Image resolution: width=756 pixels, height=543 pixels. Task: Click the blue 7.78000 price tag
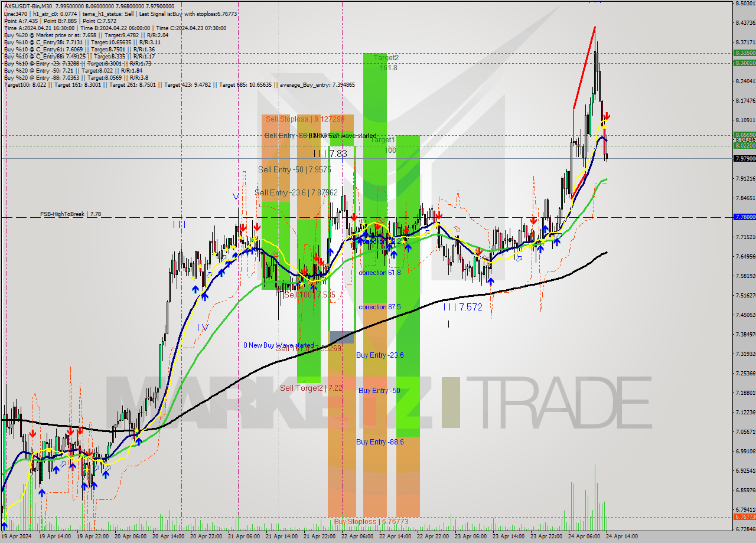pyautogui.click(x=744, y=217)
